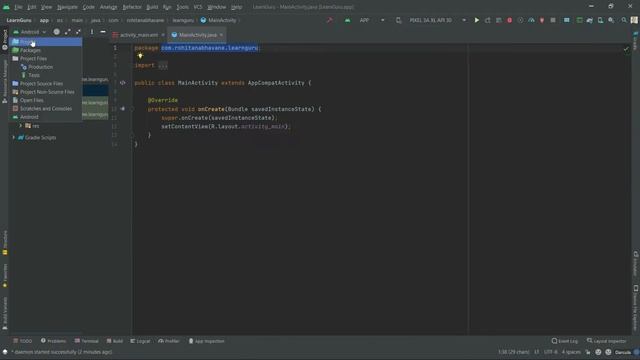This screenshot has height=360, width=640.
Task: Hide the Project panel using the minus icon
Action: (x=103, y=32)
